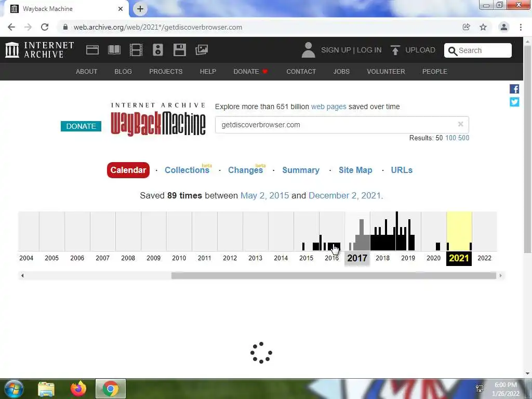Screen dimensions: 532x399
Task: View site lock information
Action: coord(65,27)
